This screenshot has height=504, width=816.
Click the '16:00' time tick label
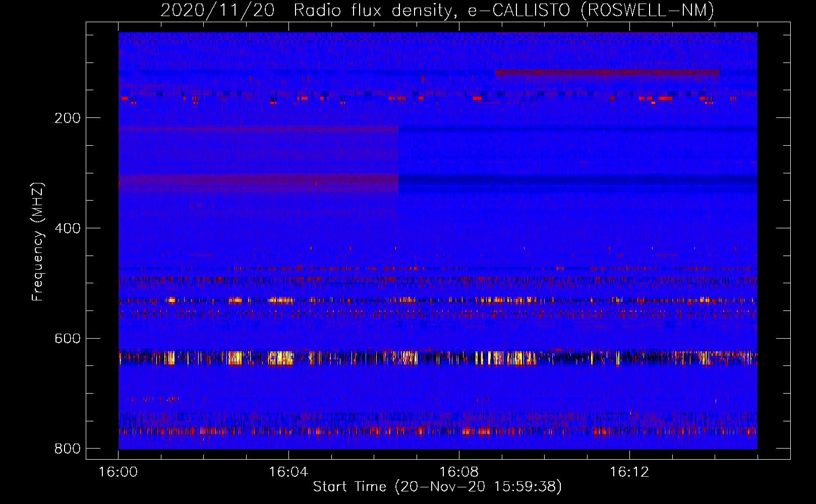118,472
